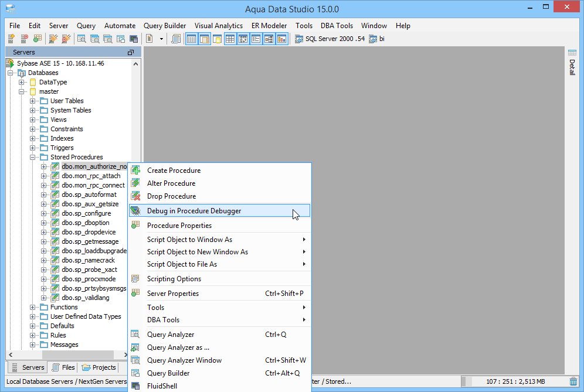This screenshot has height=392, width=584.
Task: Expand the Functions folder
Action: [x=33, y=307]
